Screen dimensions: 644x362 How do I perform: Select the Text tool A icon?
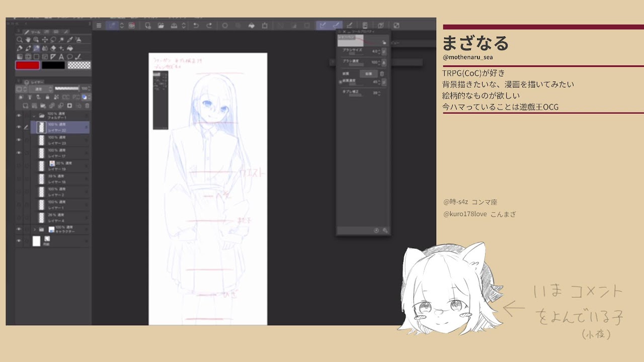tap(61, 57)
